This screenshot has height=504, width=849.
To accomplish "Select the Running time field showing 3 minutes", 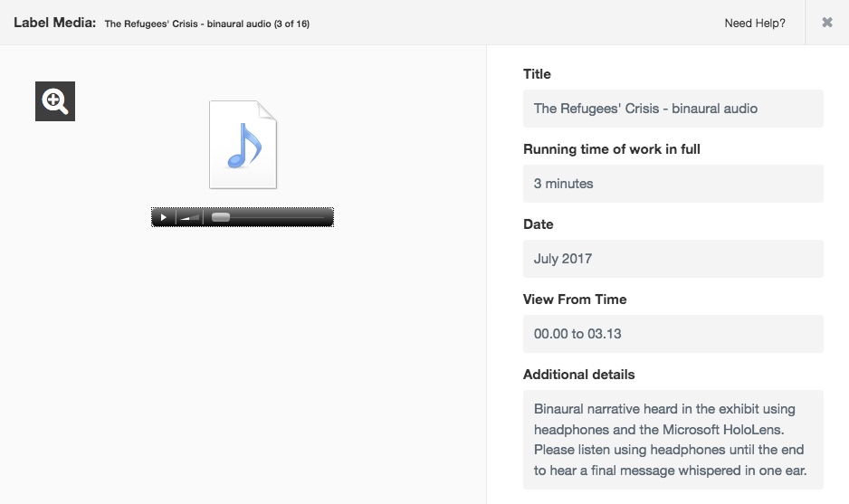I will [x=673, y=184].
